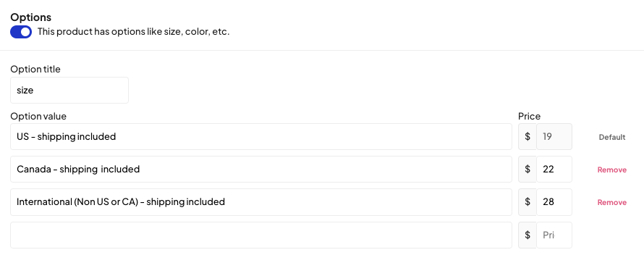Viewport: 644px width, 263px height.
Task: Toggle the product options switch off
Action: (x=21, y=32)
